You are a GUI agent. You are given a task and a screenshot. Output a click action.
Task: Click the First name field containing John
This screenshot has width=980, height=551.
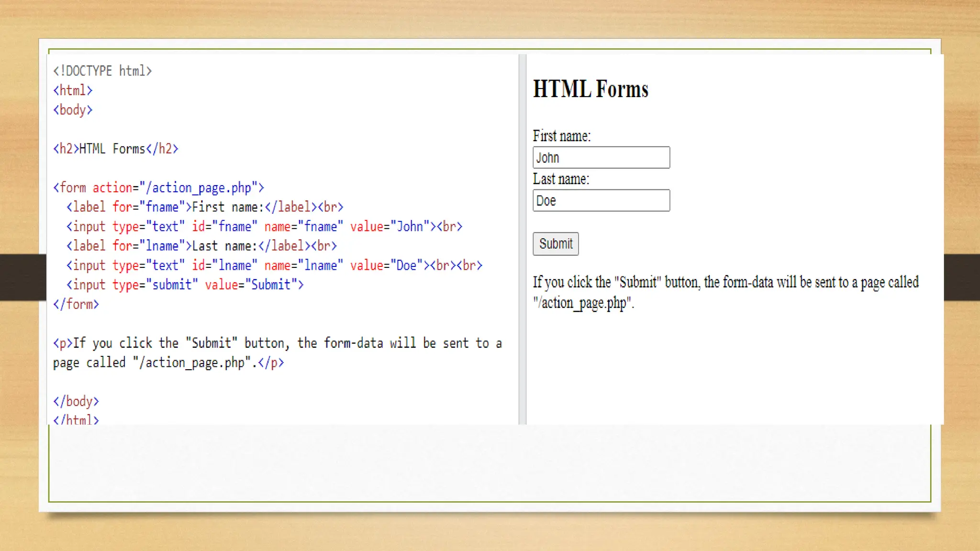(x=601, y=157)
